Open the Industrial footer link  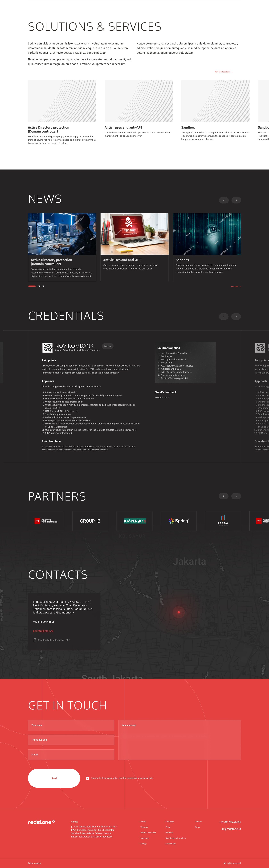pyautogui.click(x=145, y=838)
